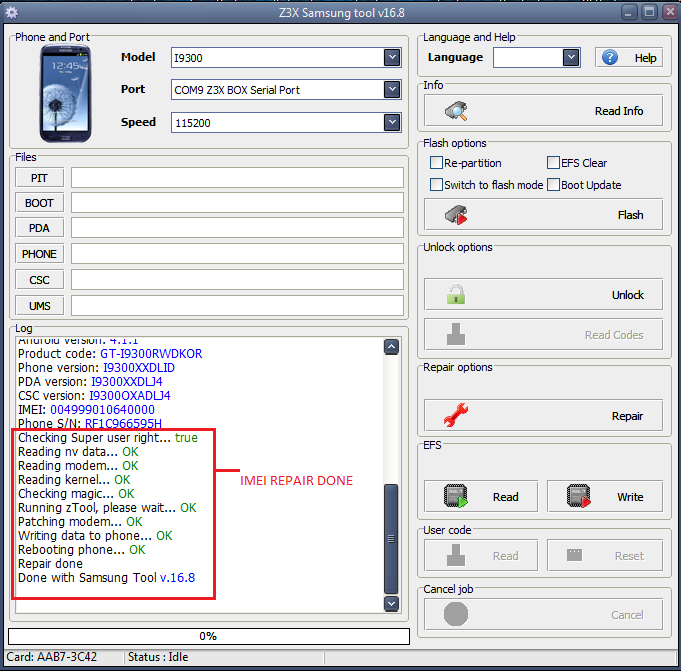This screenshot has width=681, height=671.
Task: Click Status : Idle in status bar
Action: (158, 656)
